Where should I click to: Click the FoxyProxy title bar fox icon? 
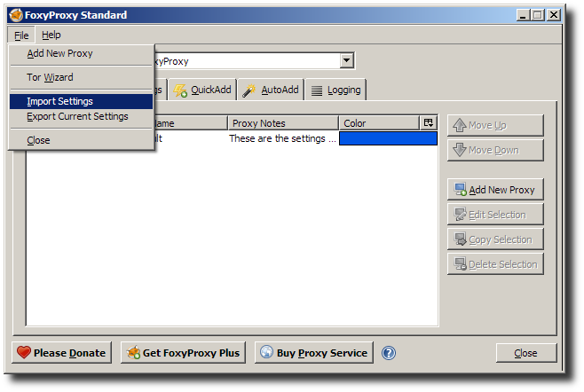pyautogui.click(x=16, y=15)
